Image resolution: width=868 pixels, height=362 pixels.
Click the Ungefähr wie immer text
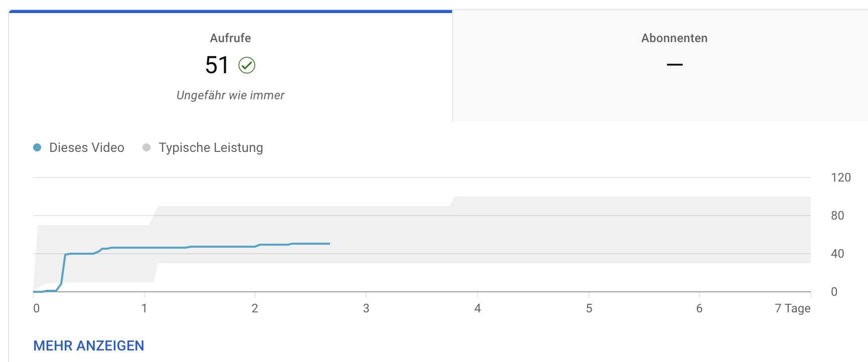pos(230,95)
